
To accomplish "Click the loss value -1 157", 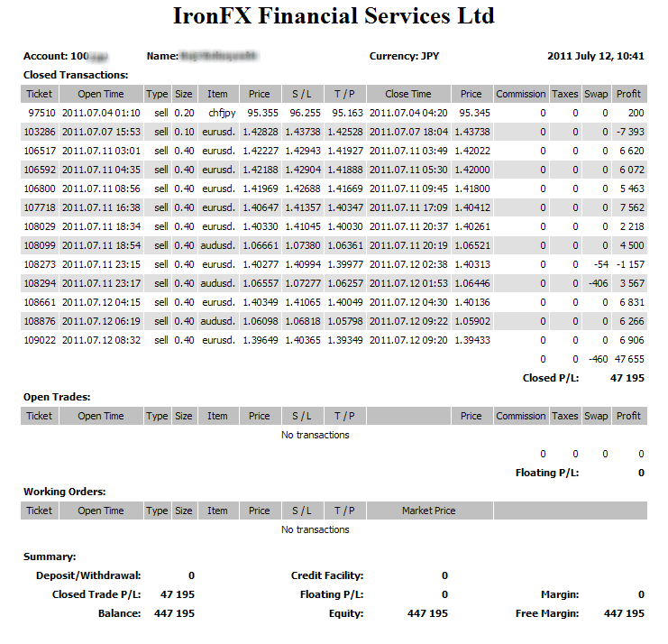I will 630,264.
